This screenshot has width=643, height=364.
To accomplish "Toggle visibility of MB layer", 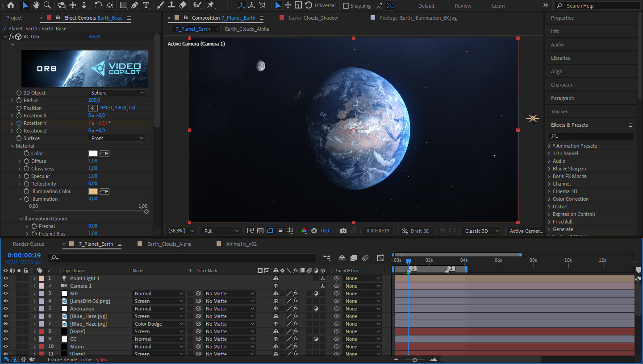I will [6, 294].
